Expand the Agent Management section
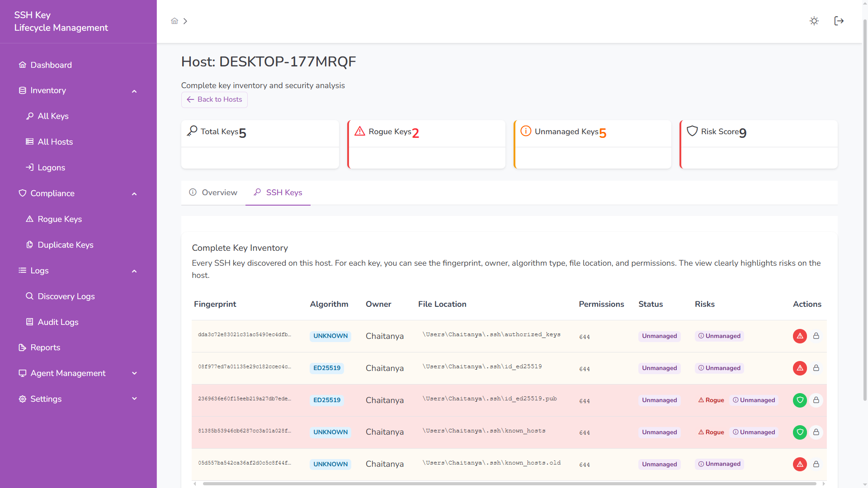868x488 pixels. click(x=134, y=373)
